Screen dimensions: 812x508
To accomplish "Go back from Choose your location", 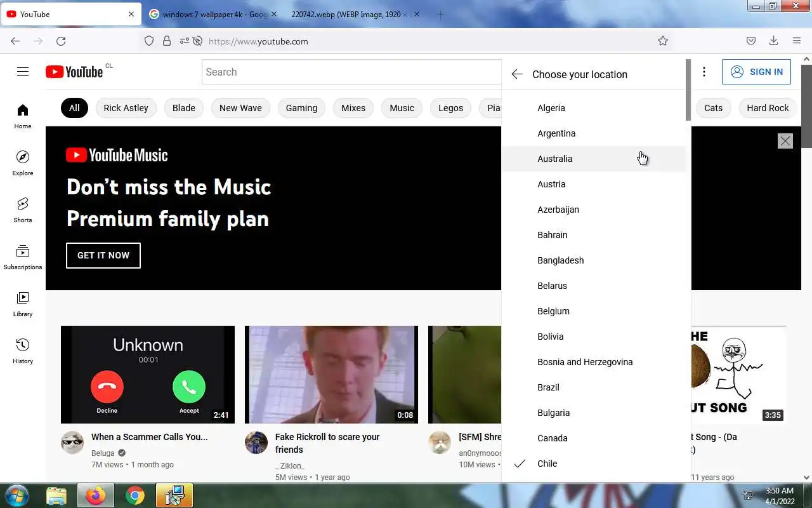I will click(517, 74).
